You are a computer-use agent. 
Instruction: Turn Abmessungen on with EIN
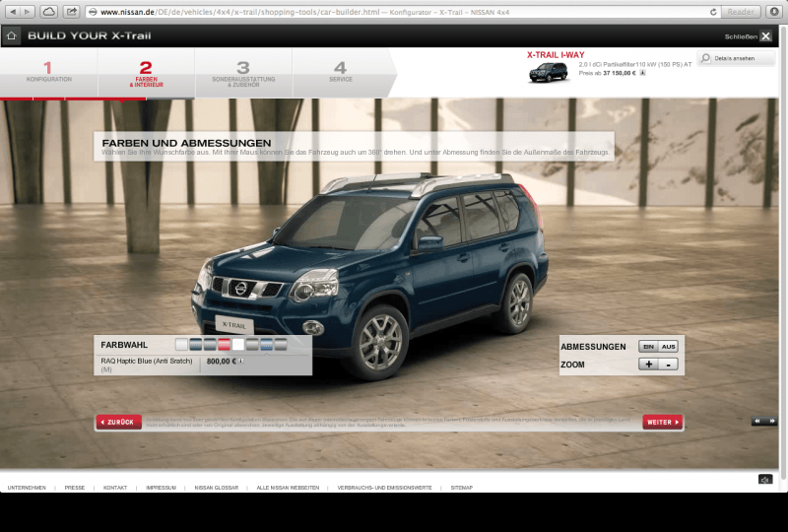[x=648, y=347]
